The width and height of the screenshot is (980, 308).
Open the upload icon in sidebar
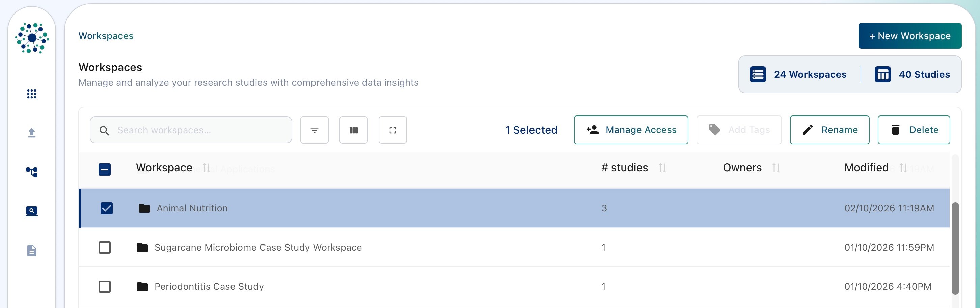tap(32, 133)
